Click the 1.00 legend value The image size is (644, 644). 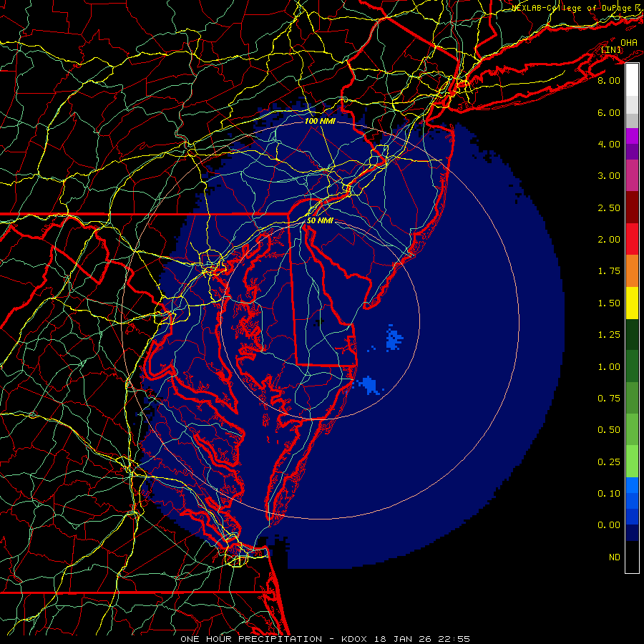tap(609, 367)
